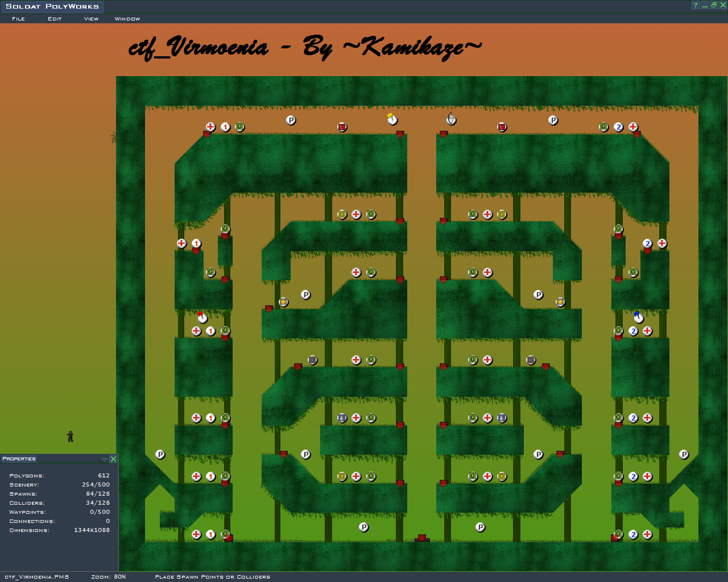Open the Window menu
Screen dimensions: 728x582
[127, 19]
